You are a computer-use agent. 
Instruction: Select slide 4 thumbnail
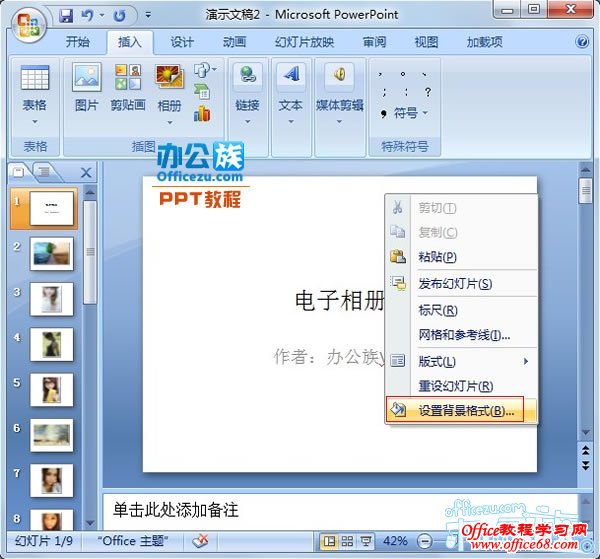click(52, 344)
